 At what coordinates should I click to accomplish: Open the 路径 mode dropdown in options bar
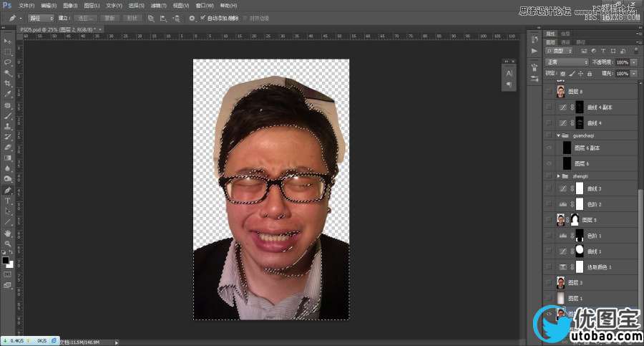click(x=41, y=18)
